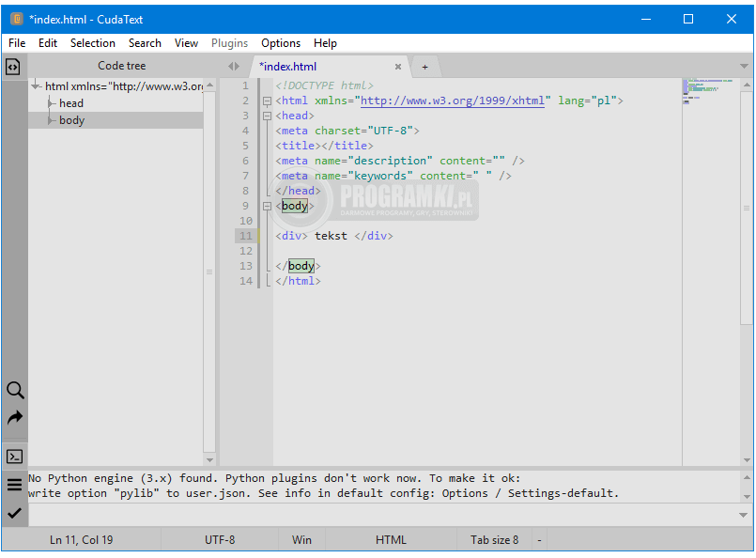Change line endings via Win status field
The height and width of the screenshot is (558, 756).
pos(301,539)
